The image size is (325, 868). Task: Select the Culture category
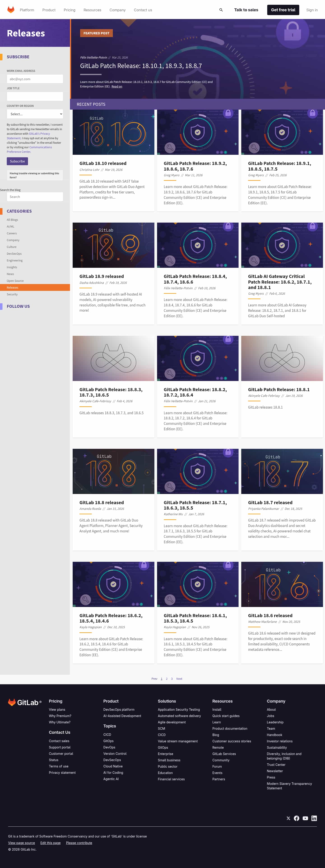click(12, 247)
